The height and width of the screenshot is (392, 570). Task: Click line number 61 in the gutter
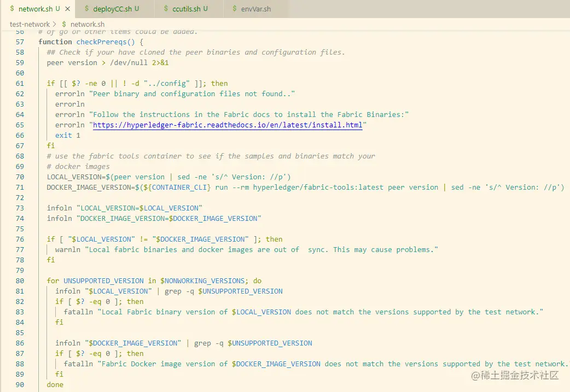tap(20, 84)
